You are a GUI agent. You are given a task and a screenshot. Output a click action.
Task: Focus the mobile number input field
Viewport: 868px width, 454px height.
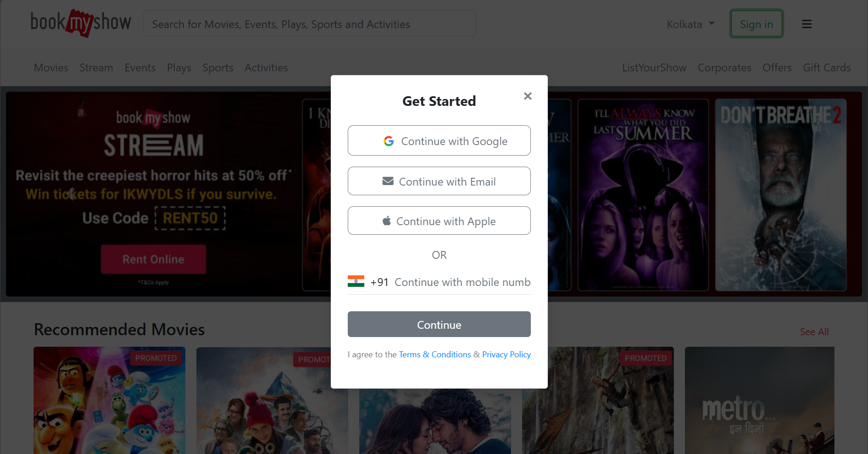462,282
